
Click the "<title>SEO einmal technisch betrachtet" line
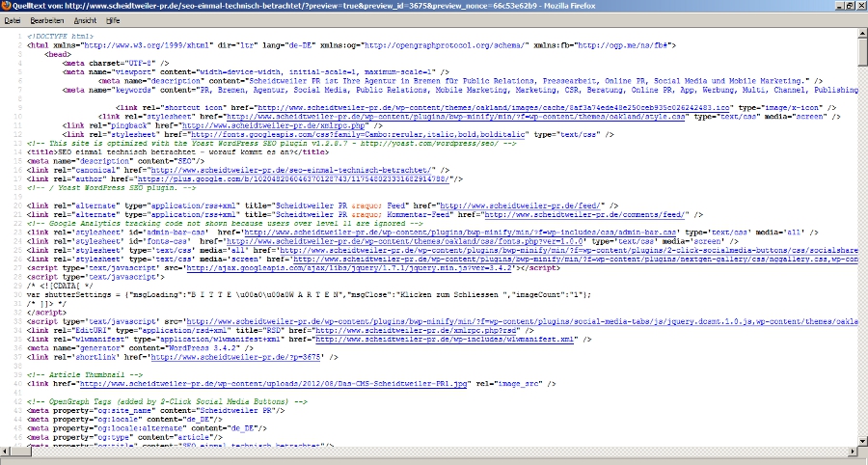[x=177, y=152]
